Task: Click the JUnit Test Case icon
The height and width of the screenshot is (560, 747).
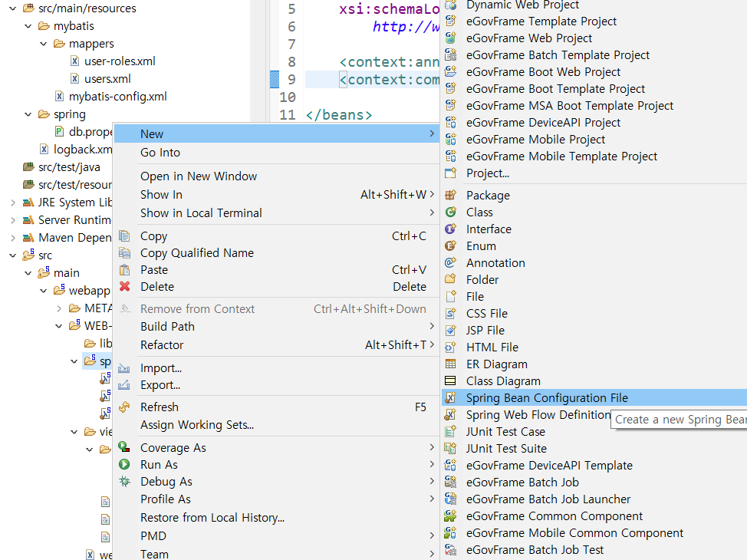Action: click(450, 431)
